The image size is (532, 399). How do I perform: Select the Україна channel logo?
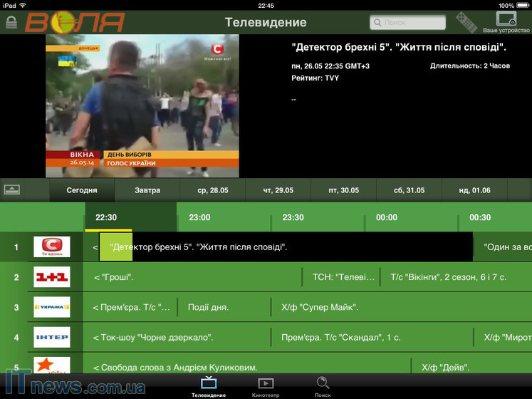point(52,307)
